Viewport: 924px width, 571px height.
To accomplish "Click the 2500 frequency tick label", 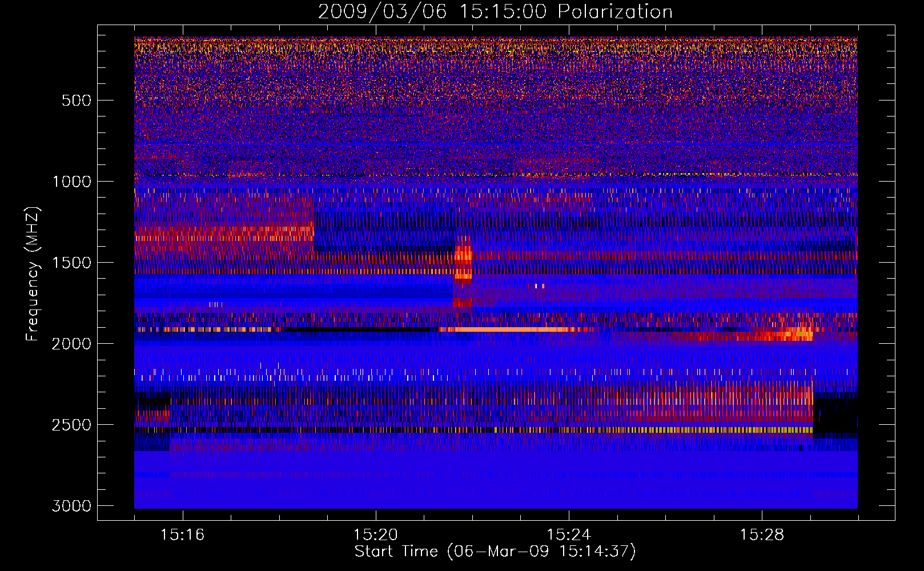I will pos(71,425).
